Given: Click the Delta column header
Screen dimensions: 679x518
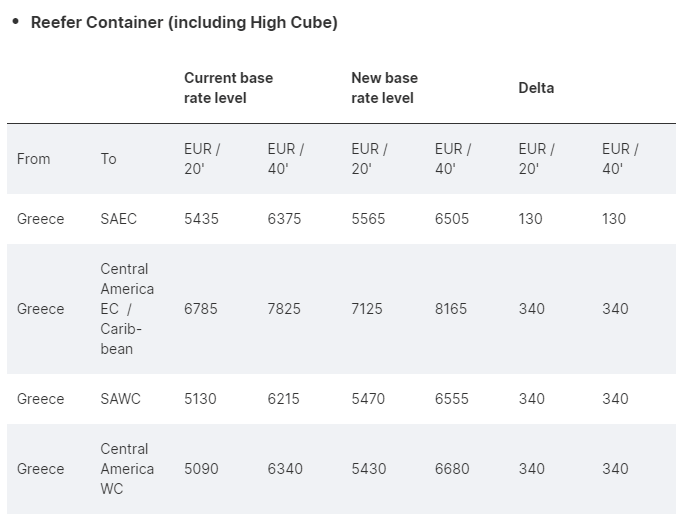Looking at the screenshot, I should [536, 88].
